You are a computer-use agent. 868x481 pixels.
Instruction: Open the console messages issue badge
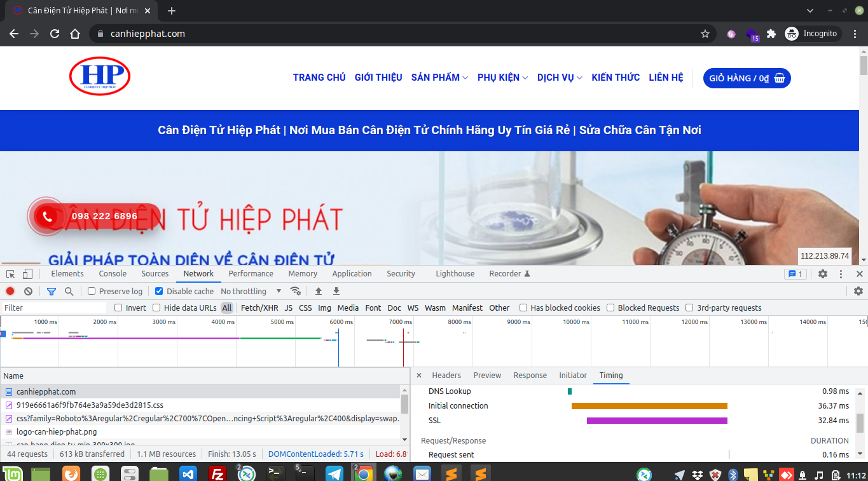(796, 274)
